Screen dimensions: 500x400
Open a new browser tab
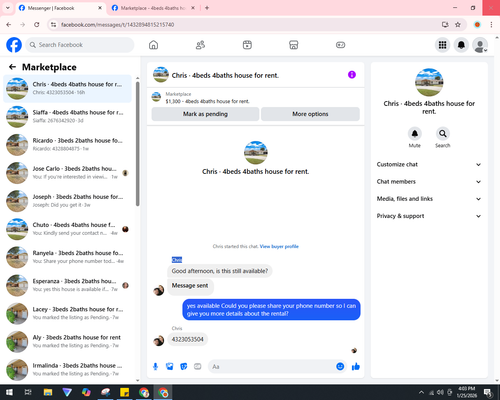pyautogui.click(x=207, y=8)
